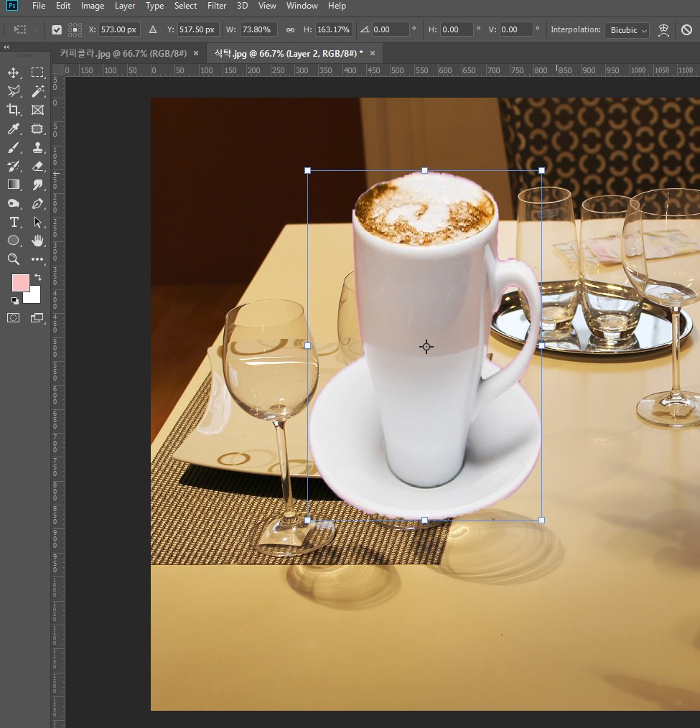This screenshot has width=700, height=728.
Task: Click the pink foreground color swatch
Action: [20, 282]
